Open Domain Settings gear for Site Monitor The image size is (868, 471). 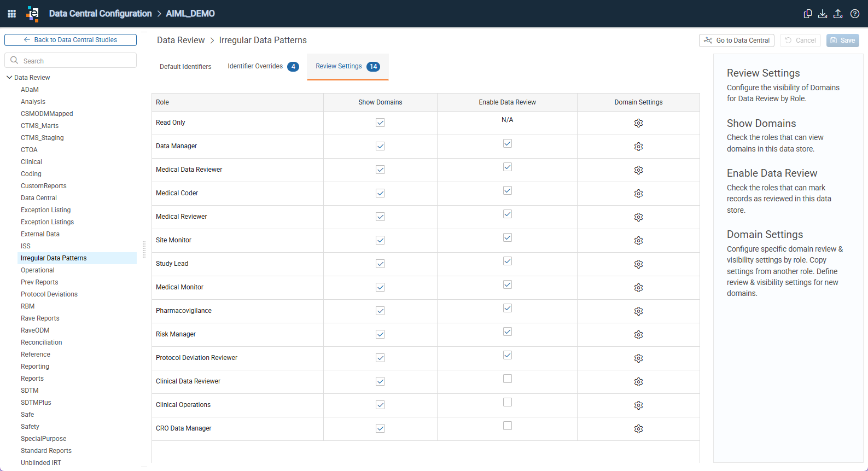(x=638, y=241)
